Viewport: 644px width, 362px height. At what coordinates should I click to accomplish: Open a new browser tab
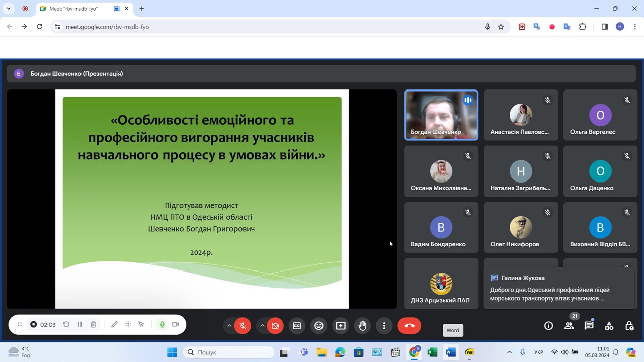tap(142, 9)
